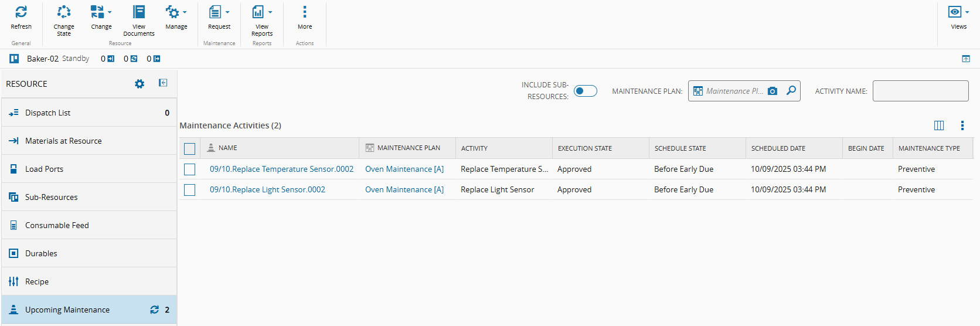The width and height of the screenshot is (980, 326).
Task: Sort by Maintenance Type column header
Action: tap(933, 148)
